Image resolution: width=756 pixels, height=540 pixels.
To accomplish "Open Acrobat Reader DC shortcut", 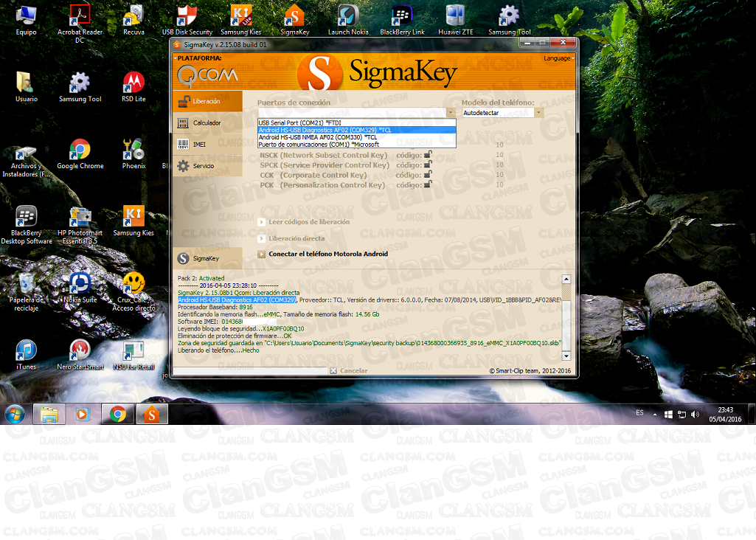I will click(80, 23).
